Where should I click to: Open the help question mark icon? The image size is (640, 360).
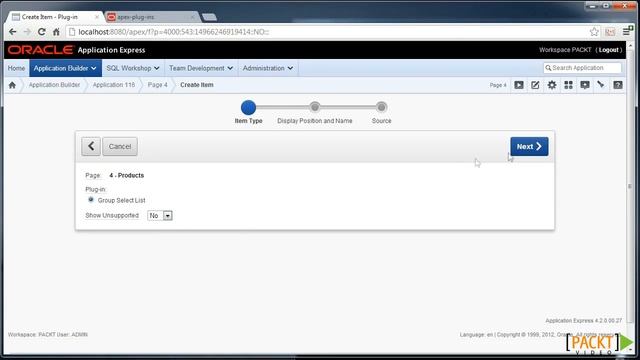coord(618,85)
